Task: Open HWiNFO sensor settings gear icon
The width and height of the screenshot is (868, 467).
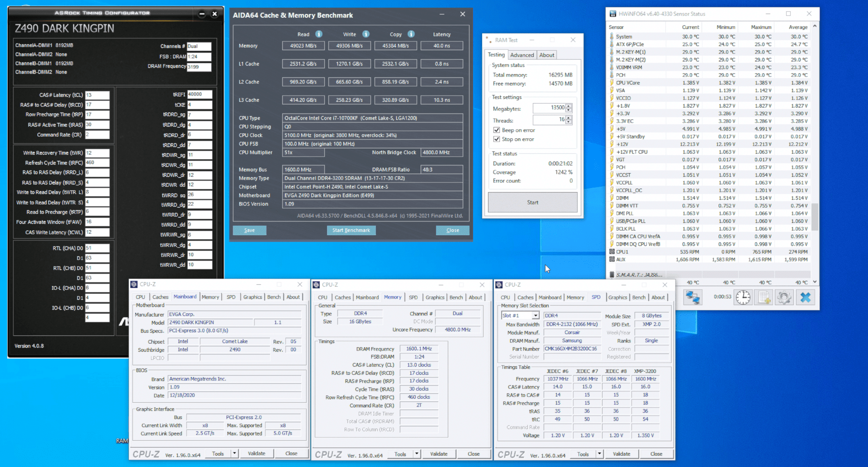Action: point(785,297)
